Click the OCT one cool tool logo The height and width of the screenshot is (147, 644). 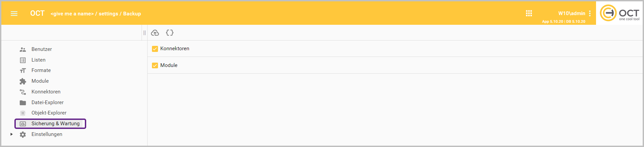[620, 13]
